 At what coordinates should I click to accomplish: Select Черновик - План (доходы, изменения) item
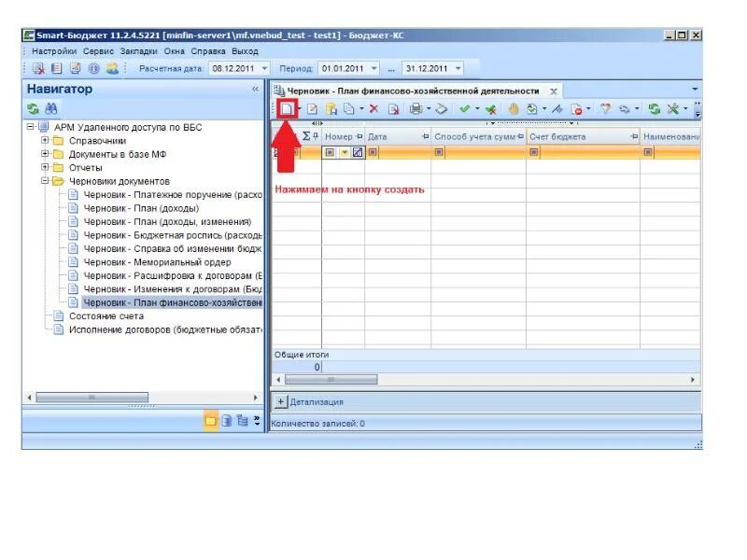pyautogui.click(x=167, y=221)
